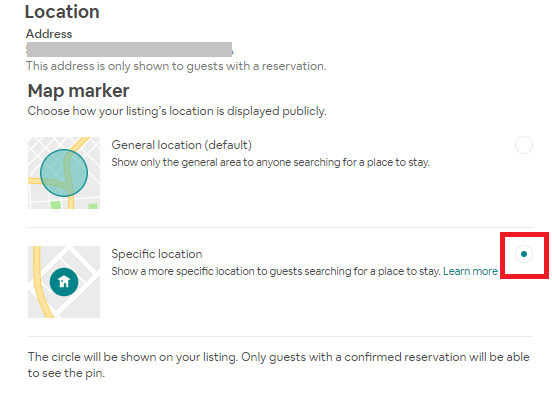Click the 'Choose how your listing's location' text
This screenshot has height=398, width=552.
[177, 111]
